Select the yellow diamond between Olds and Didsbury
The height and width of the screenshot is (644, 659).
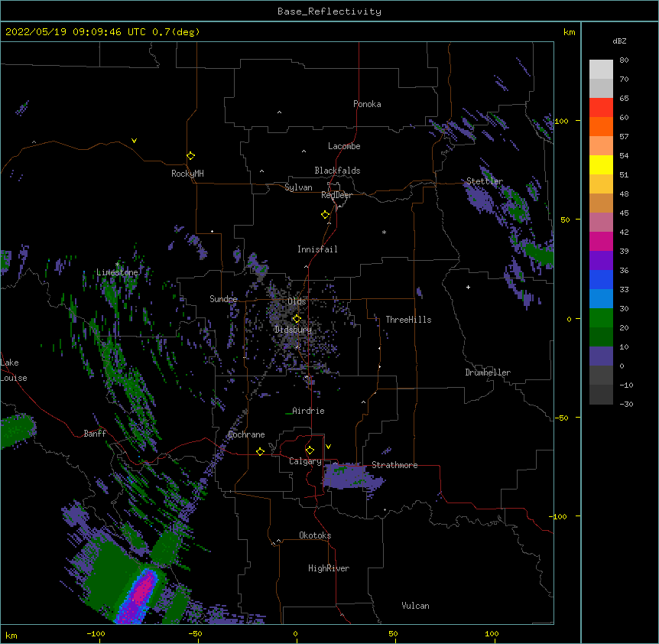click(x=297, y=319)
